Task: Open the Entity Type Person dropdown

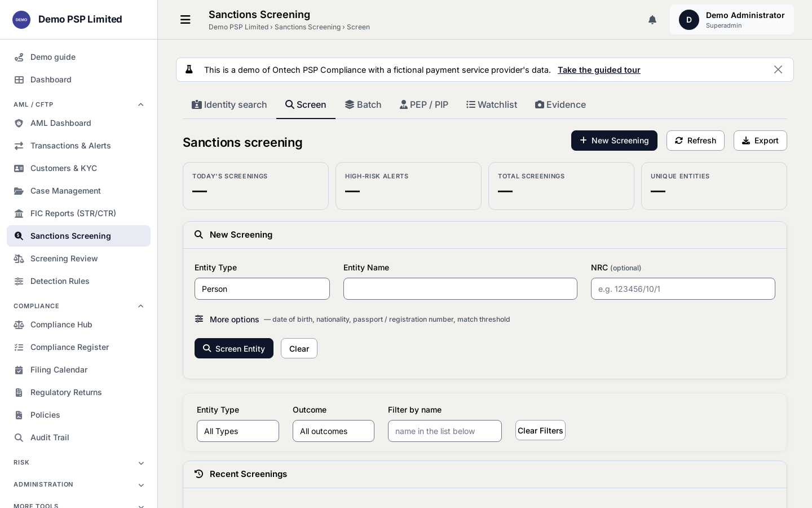Action: click(x=262, y=288)
